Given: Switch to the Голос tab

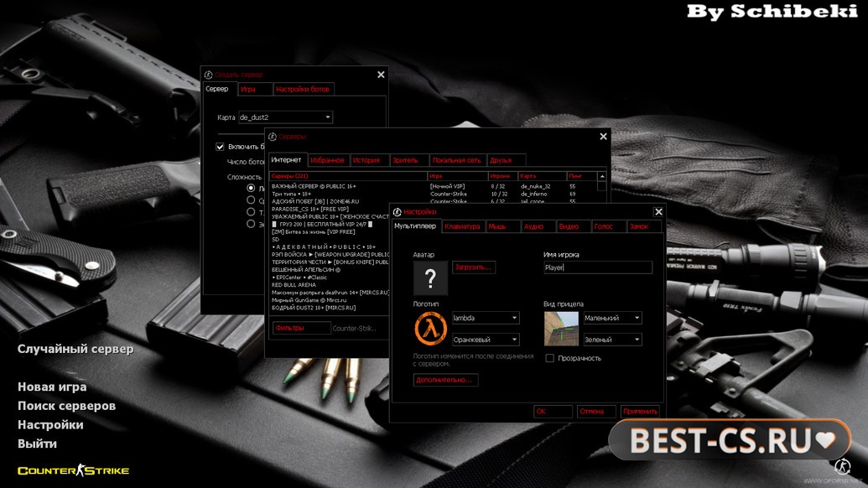Looking at the screenshot, I should coord(608,226).
